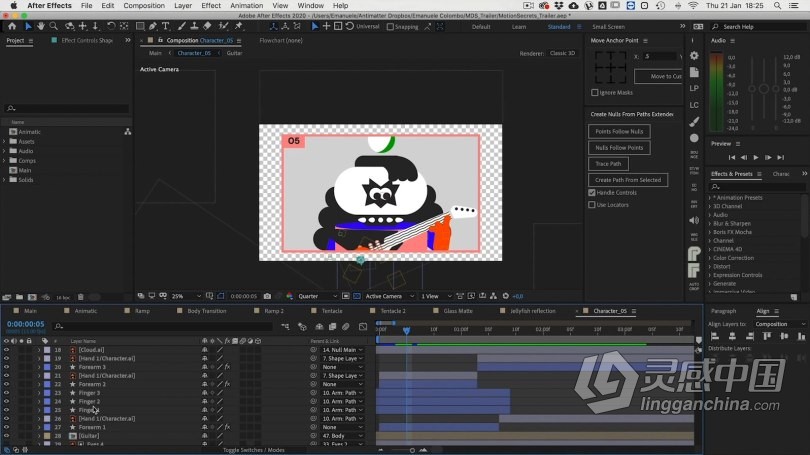The image size is (810, 455).
Task: Check Use Locators
Action: (x=592, y=205)
